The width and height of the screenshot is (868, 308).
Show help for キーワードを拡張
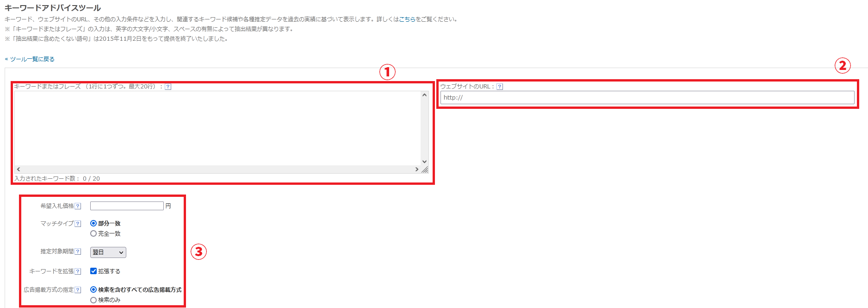point(78,271)
